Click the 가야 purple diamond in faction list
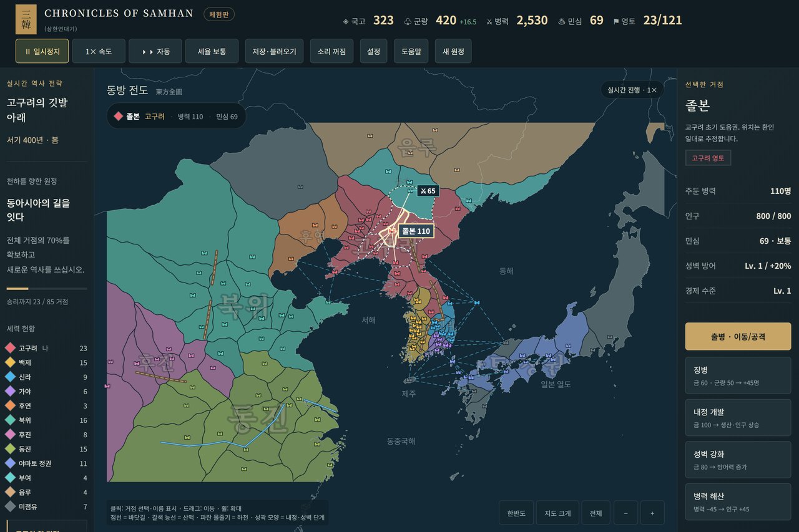Image resolution: width=799 pixels, height=532 pixels. pyautogui.click(x=10, y=391)
